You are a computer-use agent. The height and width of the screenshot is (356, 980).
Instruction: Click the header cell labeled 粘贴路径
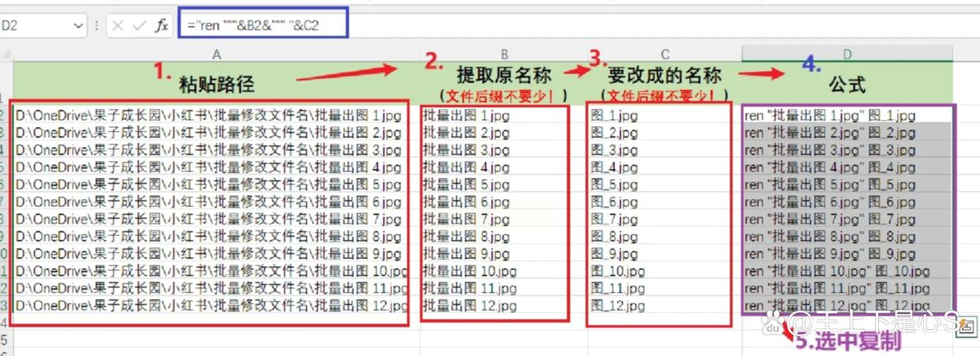pyautogui.click(x=216, y=82)
